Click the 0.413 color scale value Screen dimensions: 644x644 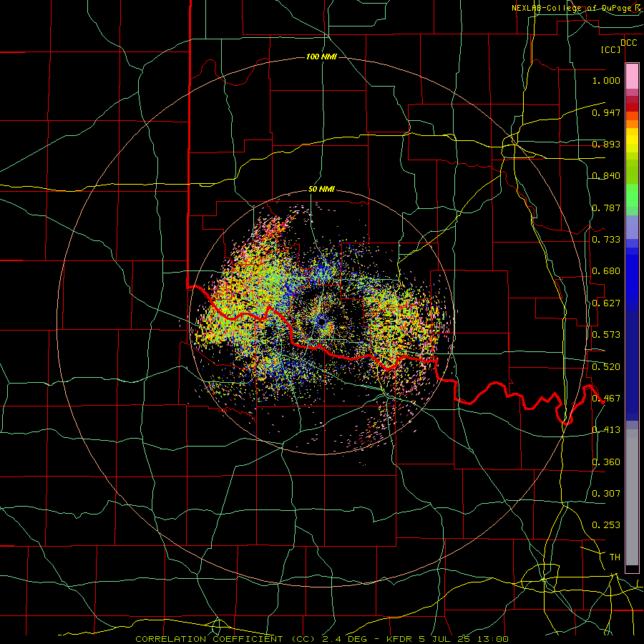coord(606,429)
